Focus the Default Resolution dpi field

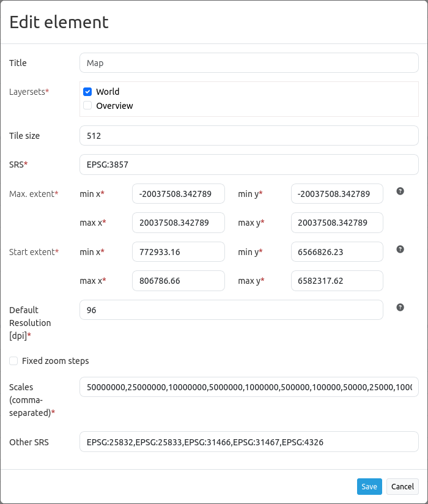pyautogui.click(x=231, y=310)
